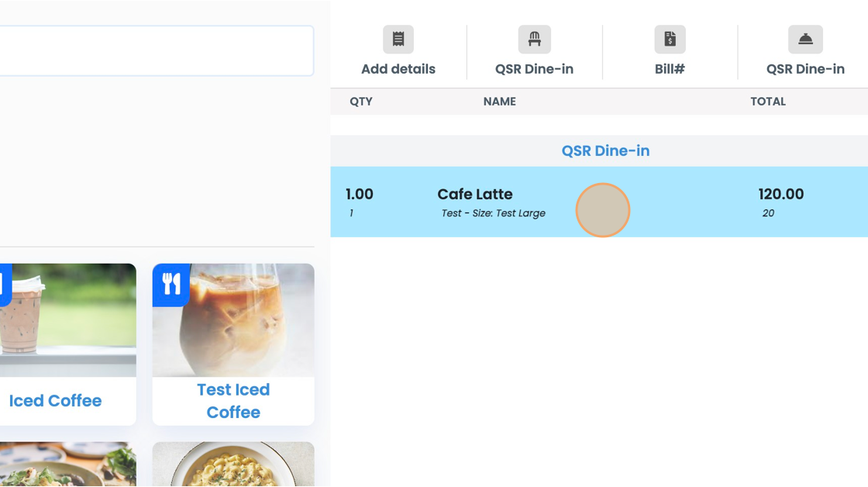Click the value 20 below the 120.00 total

pos(768,213)
